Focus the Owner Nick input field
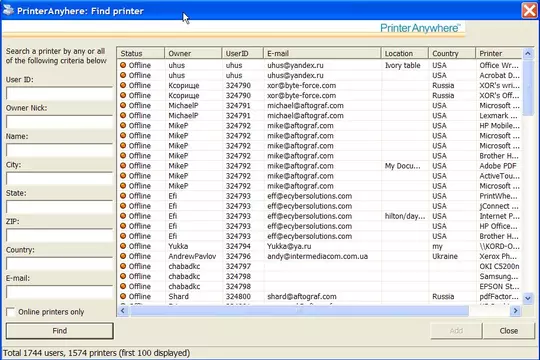 pyautogui.click(x=59, y=122)
